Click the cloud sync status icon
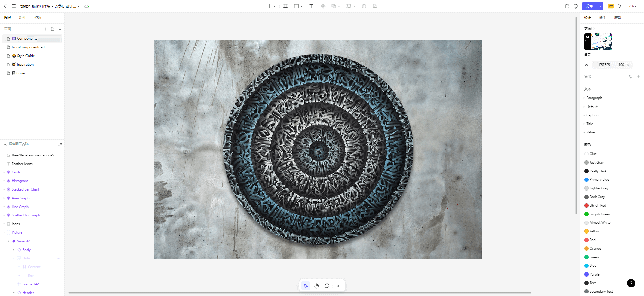The height and width of the screenshot is (296, 644). (x=87, y=6)
